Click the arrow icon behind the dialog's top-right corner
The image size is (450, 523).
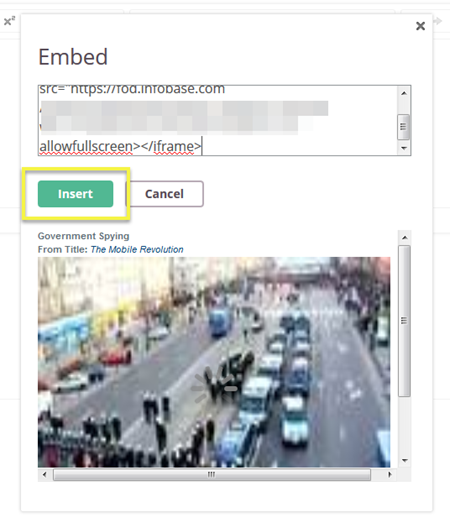coord(438,21)
